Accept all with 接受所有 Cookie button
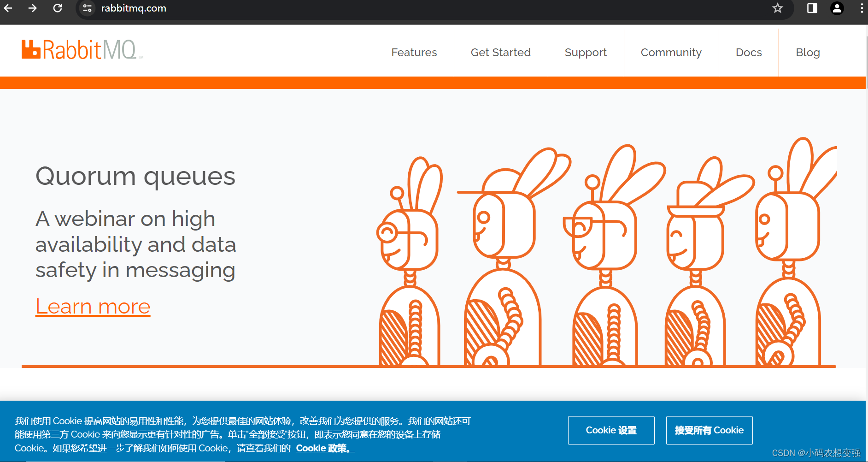The image size is (868, 462). [709, 430]
